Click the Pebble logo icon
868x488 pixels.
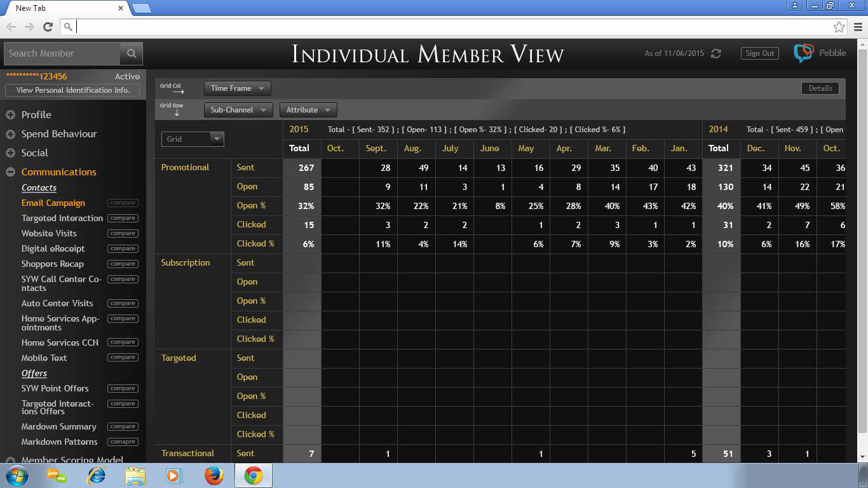pyautogui.click(x=803, y=53)
